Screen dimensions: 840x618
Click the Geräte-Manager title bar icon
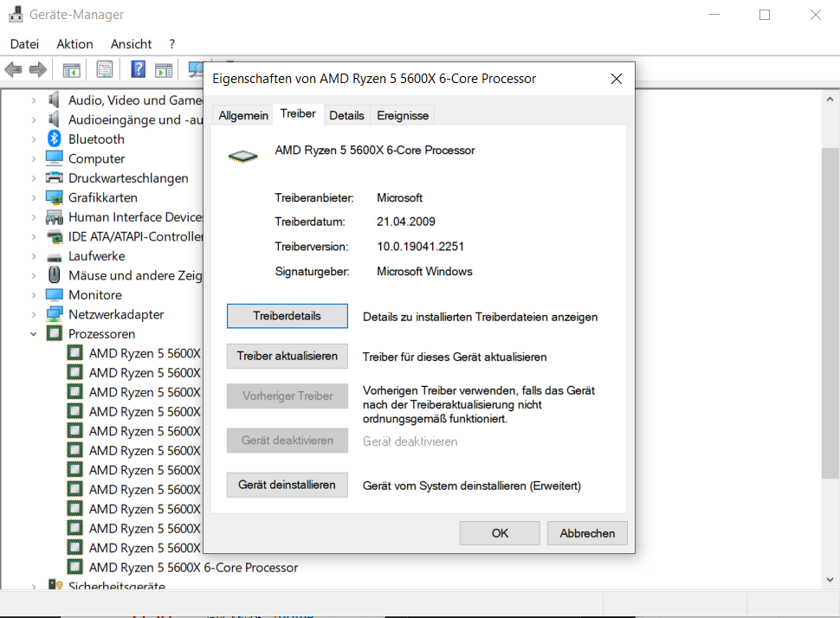[16, 14]
